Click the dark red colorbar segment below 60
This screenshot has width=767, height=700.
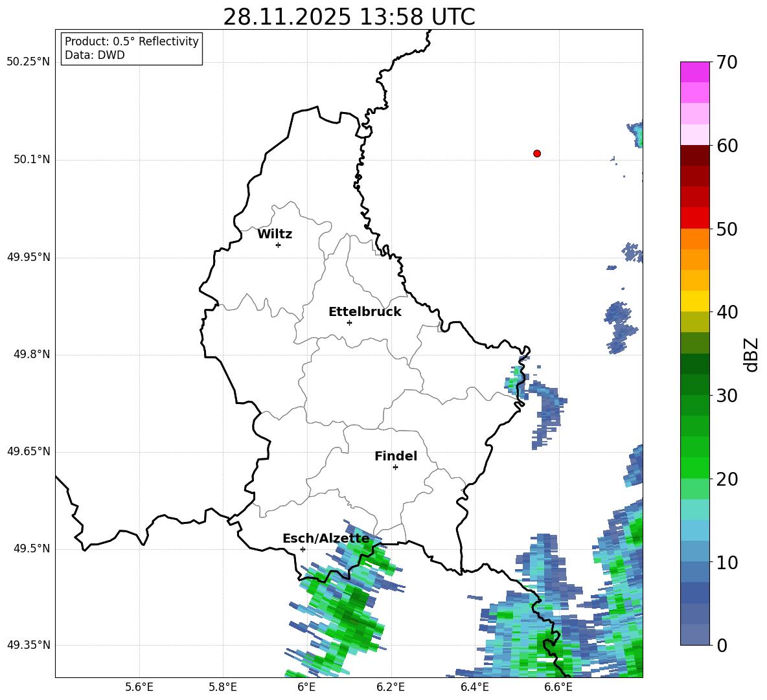694,155
